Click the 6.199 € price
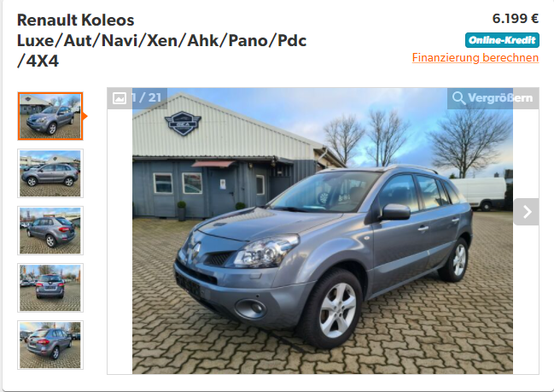554x392 pixels. click(x=516, y=19)
